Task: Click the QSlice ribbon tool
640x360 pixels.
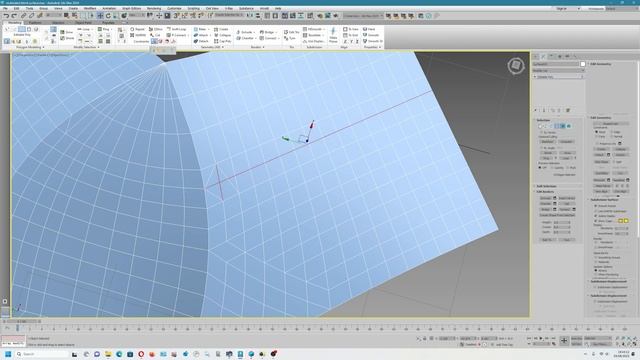Action: (155, 29)
